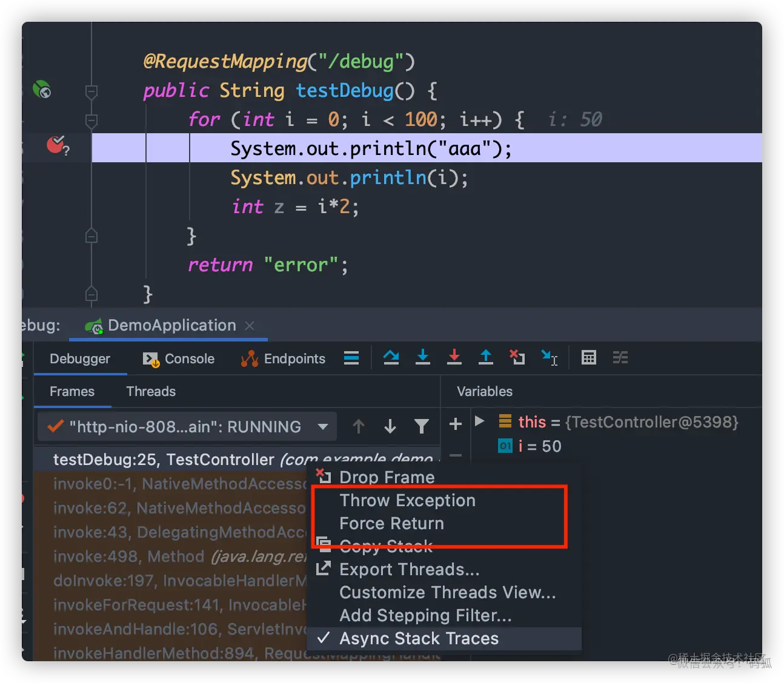The width and height of the screenshot is (784, 683).
Task: Select frame testDebug:25, TestController
Action: [236, 460]
